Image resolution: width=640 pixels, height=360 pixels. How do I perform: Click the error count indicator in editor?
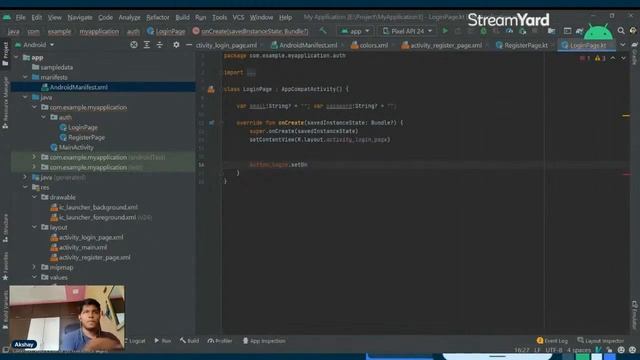click(584, 59)
